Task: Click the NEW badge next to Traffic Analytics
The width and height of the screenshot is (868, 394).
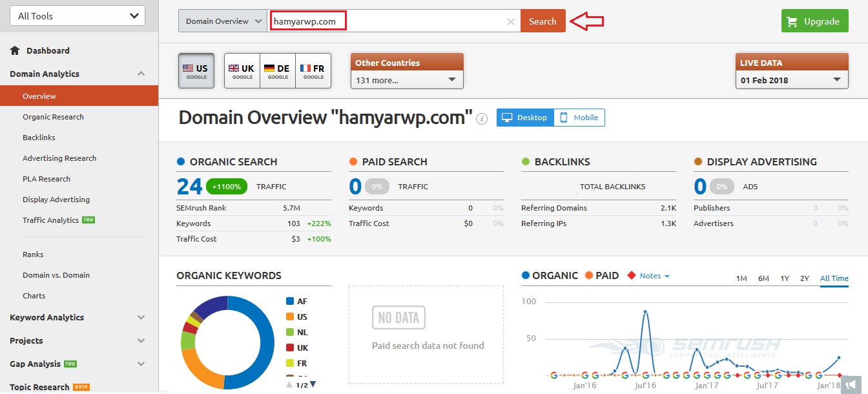Action: tap(88, 220)
